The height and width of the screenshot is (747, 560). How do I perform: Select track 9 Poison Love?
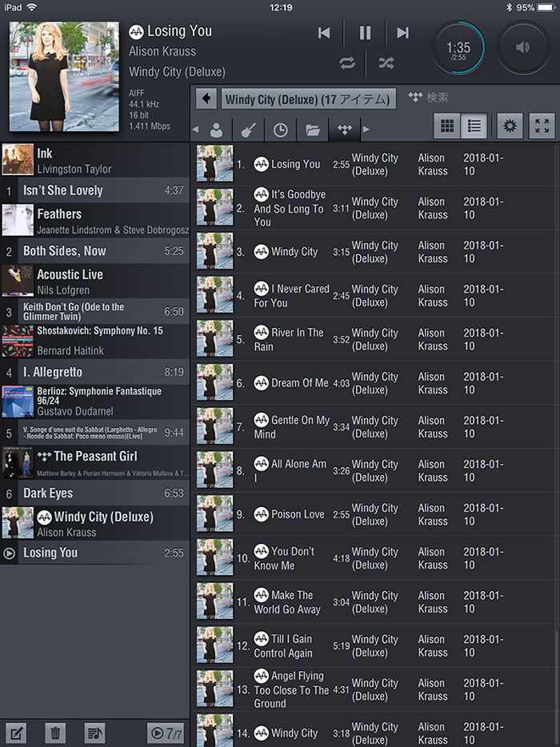pos(373,514)
